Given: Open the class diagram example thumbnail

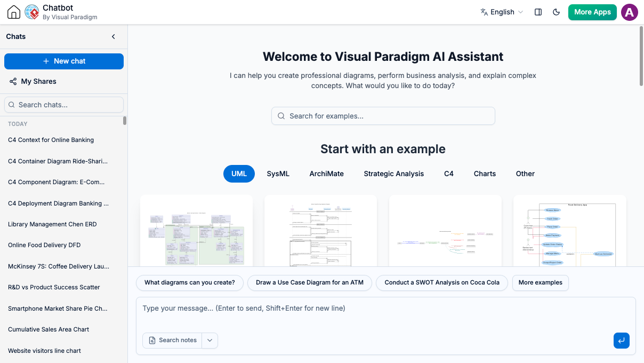Looking at the screenshot, I should coord(196,231).
